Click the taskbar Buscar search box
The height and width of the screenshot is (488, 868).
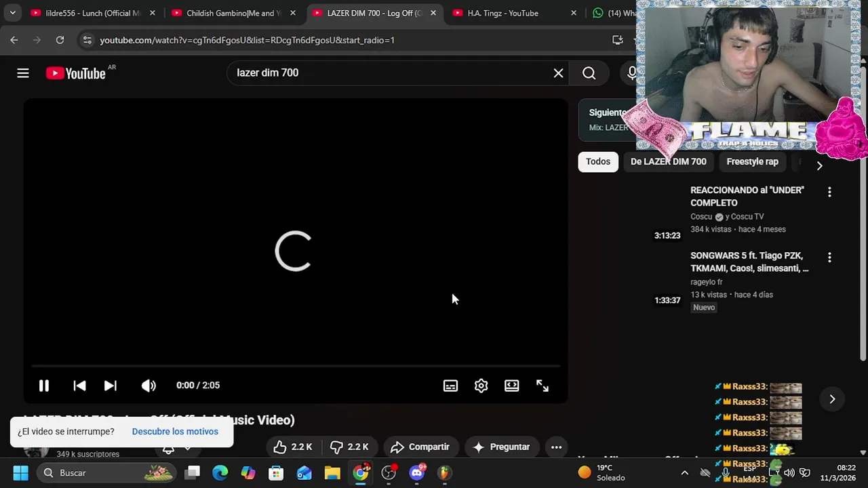tap(106, 472)
